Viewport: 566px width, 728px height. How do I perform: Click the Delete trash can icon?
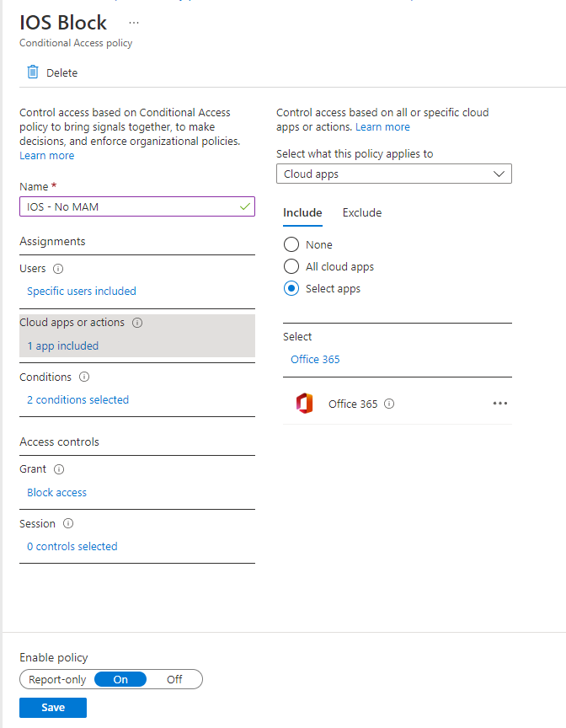pos(33,72)
